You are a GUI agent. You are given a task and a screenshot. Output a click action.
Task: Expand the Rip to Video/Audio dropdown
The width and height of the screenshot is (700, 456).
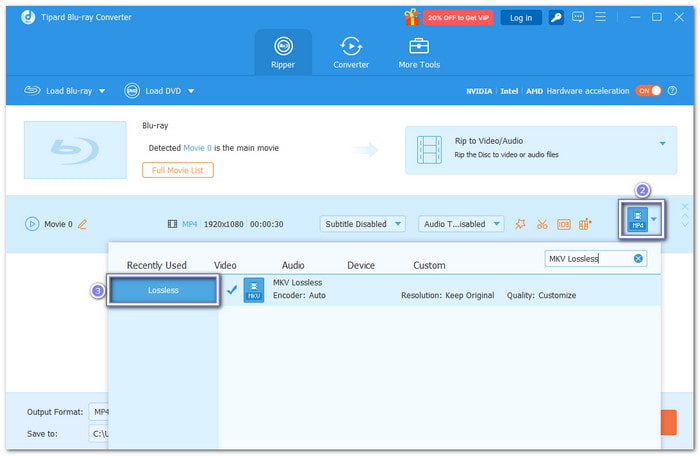pyautogui.click(x=662, y=143)
